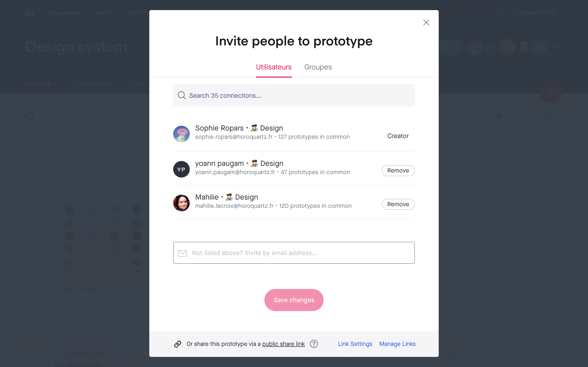Image resolution: width=588 pixels, height=367 pixels.
Task: Click Manage Links option
Action: [x=397, y=344]
